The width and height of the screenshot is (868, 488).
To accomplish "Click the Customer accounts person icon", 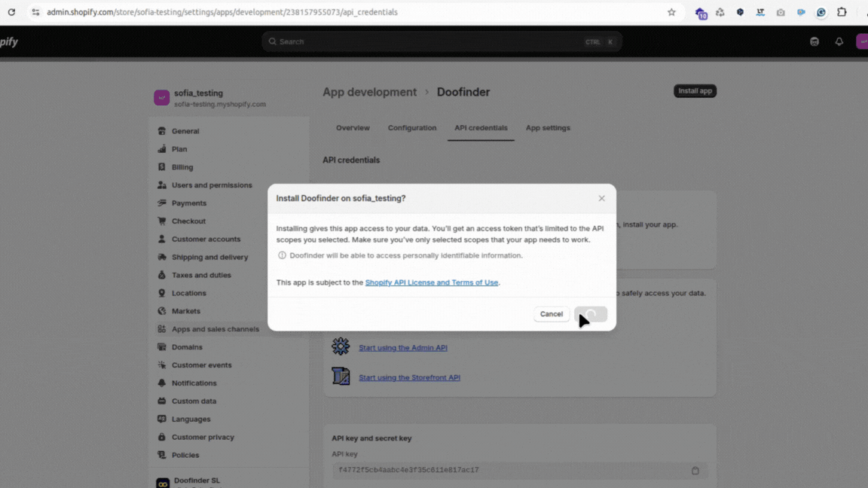I will pos(162,239).
